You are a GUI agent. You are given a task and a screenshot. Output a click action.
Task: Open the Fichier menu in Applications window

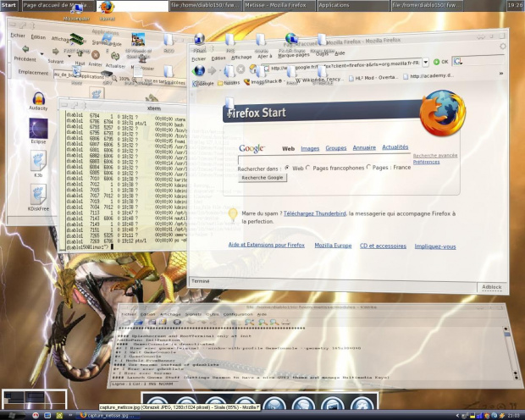tap(18, 36)
